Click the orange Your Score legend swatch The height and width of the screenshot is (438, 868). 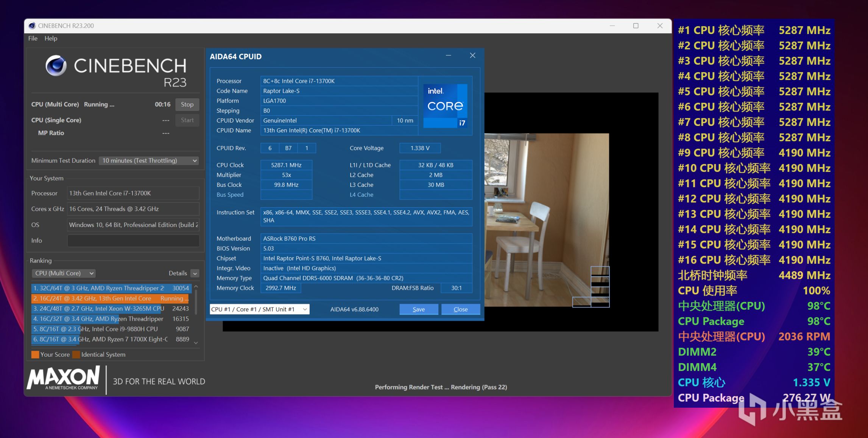35,354
